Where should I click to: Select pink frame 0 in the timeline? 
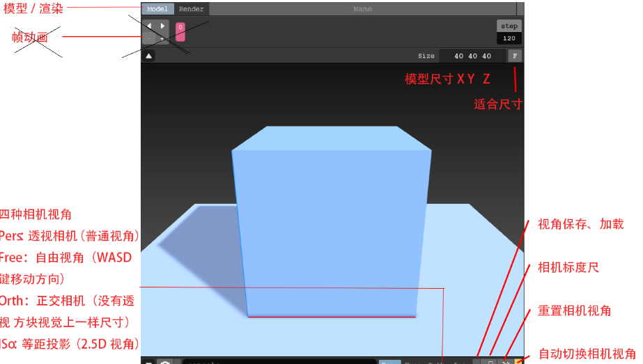(180, 31)
